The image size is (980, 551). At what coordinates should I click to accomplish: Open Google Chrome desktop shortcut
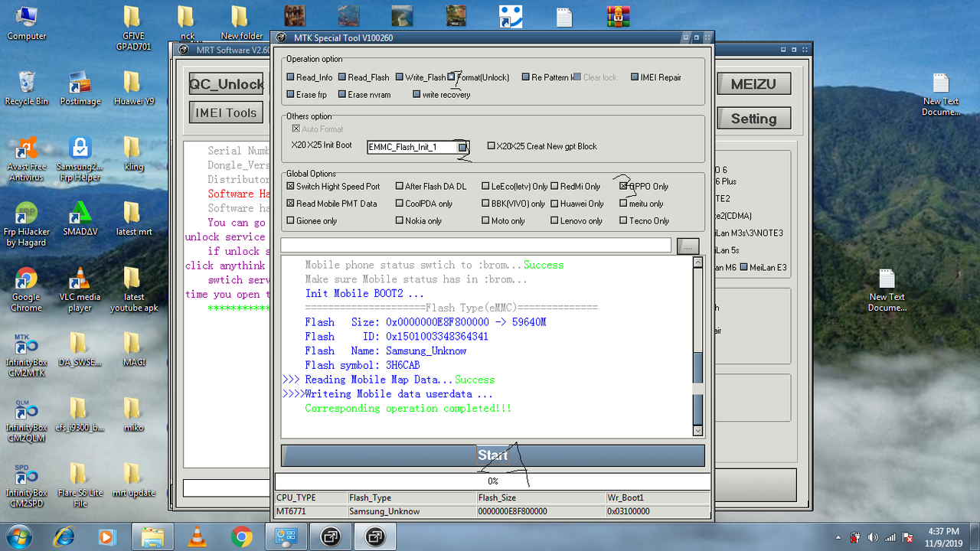pyautogui.click(x=27, y=289)
